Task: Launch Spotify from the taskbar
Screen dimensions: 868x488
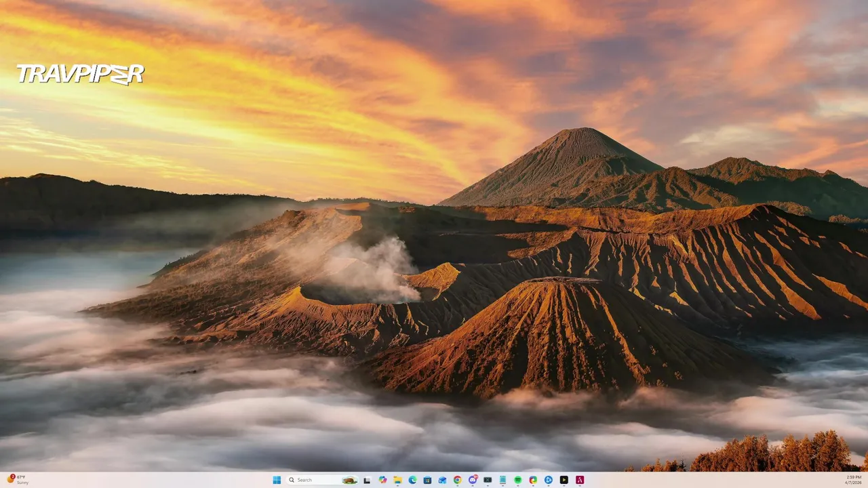Action: [x=518, y=480]
